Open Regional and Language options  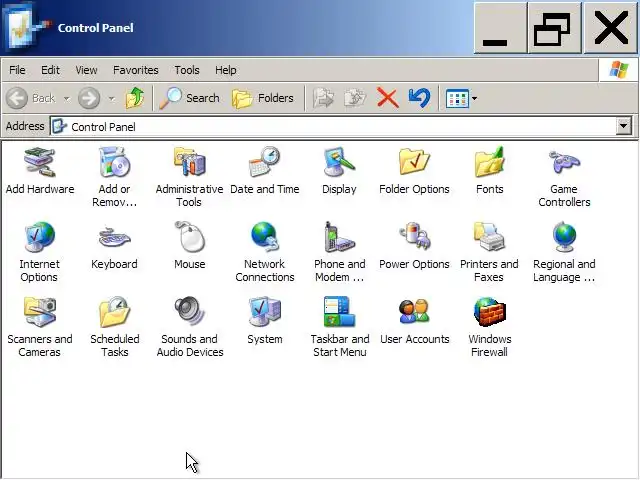pos(564,252)
